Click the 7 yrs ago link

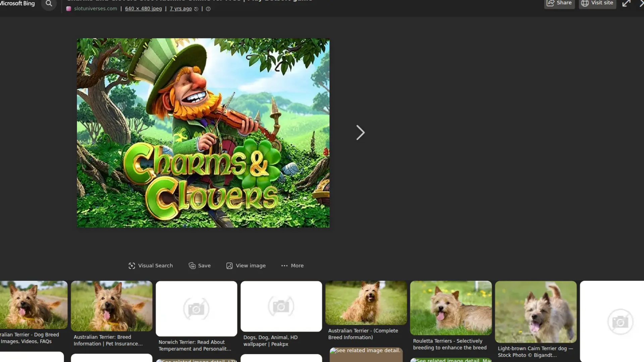point(181,9)
